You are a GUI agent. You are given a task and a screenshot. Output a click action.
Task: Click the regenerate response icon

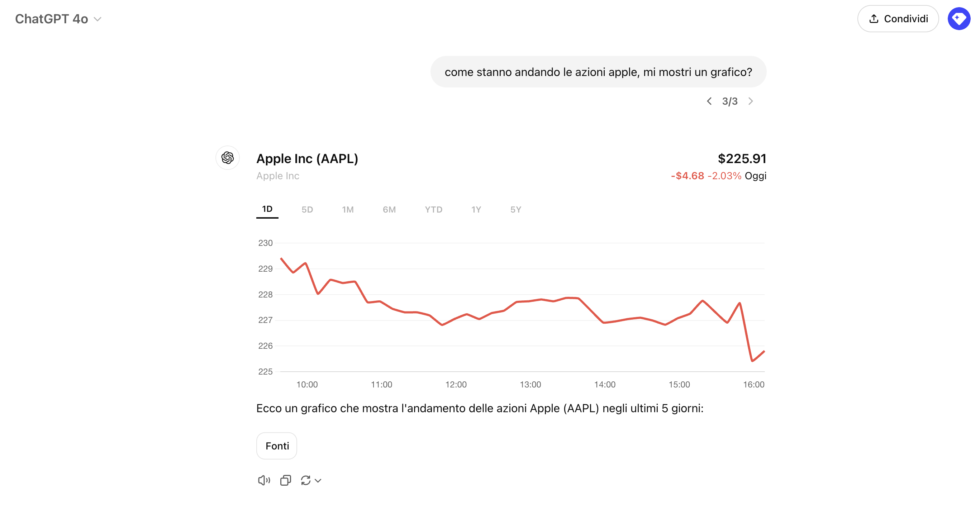tap(306, 481)
